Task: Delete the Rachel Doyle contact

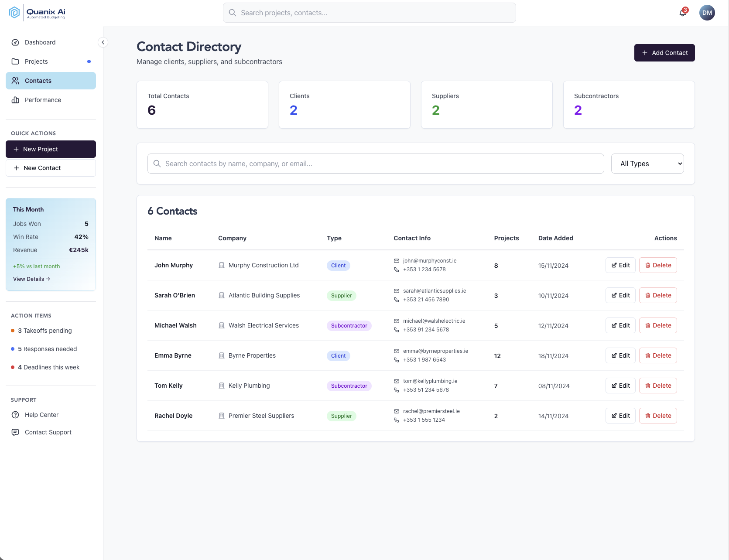Action: [x=658, y=415]
